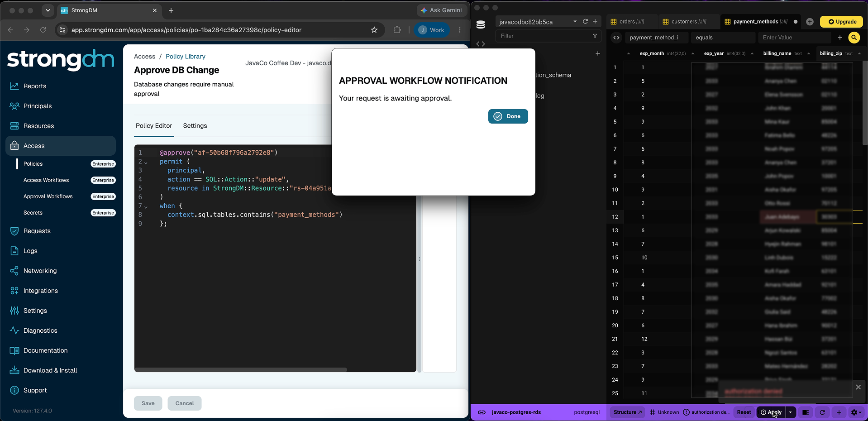Reload the StrongDM browser page
The width and height of the screenshot is (868, 421).
43,30
